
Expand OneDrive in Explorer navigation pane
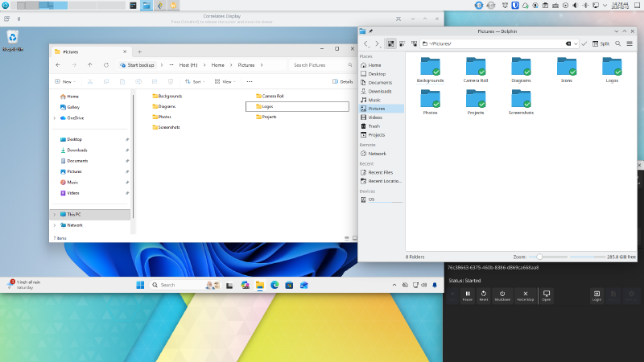55,117
